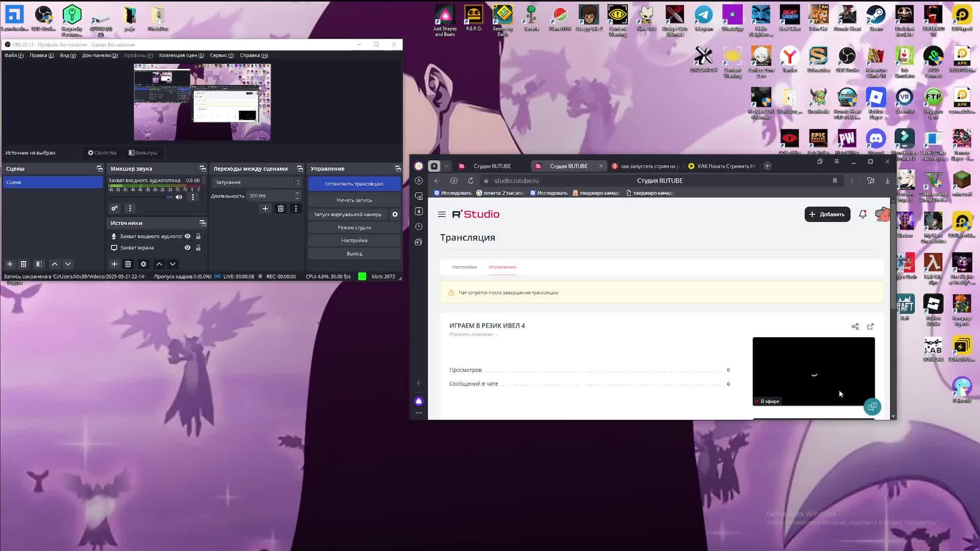Add a new source in the Sources panel
The height and width of the screenshot is (551, 980).
tap(114, 264)
